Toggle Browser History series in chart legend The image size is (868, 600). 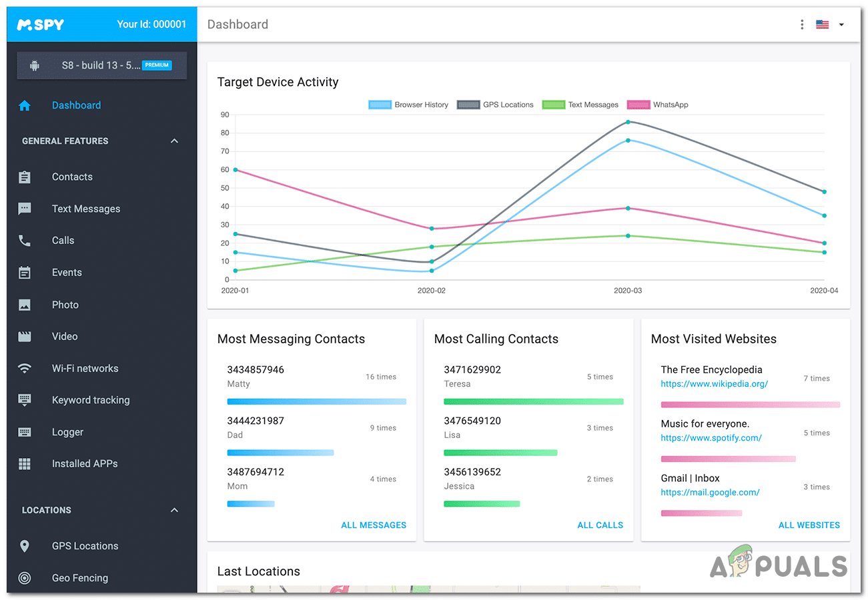[x=408, y=105]
